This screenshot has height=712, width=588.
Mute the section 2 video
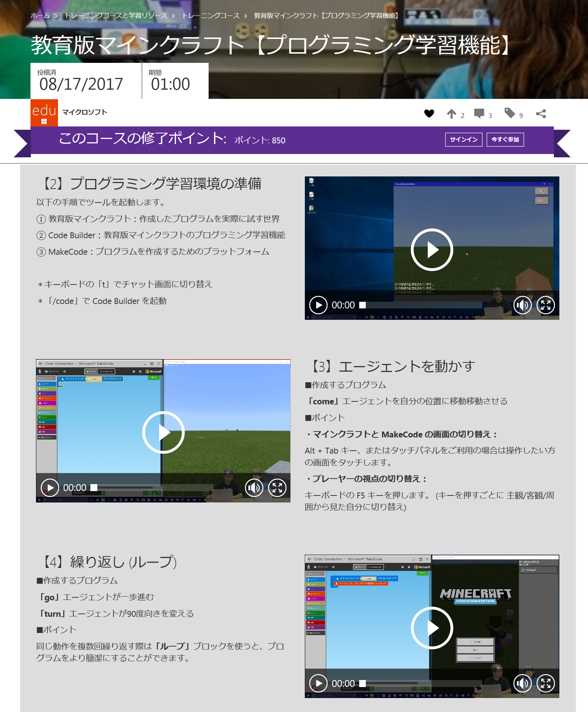pyautogui.click(x=522, y=305)
